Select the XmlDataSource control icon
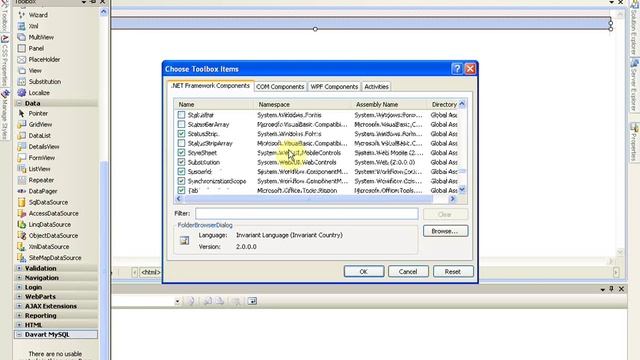This screenshot has width=640, height=360. [x=22, y=247]
